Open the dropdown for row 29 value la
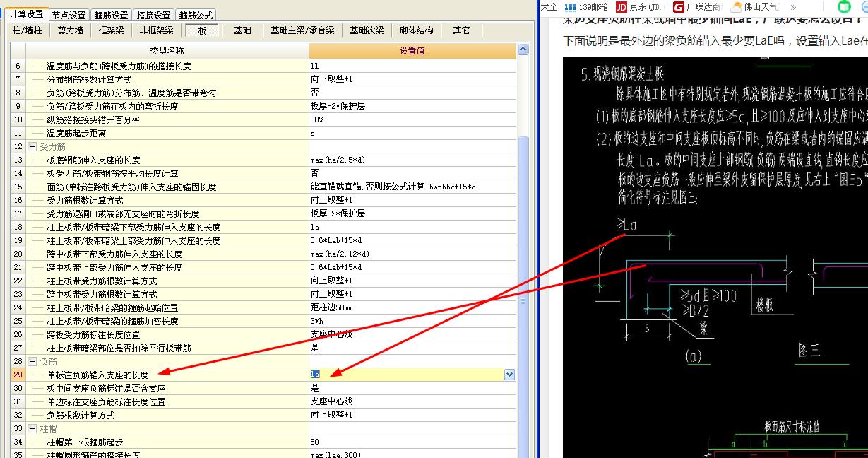868x458 pixels. coord(510,375)
